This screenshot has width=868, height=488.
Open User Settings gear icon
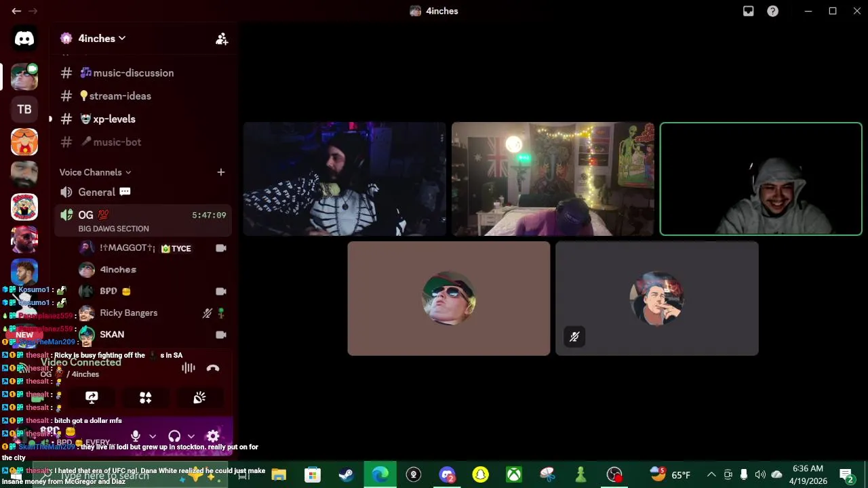(213, 436)
